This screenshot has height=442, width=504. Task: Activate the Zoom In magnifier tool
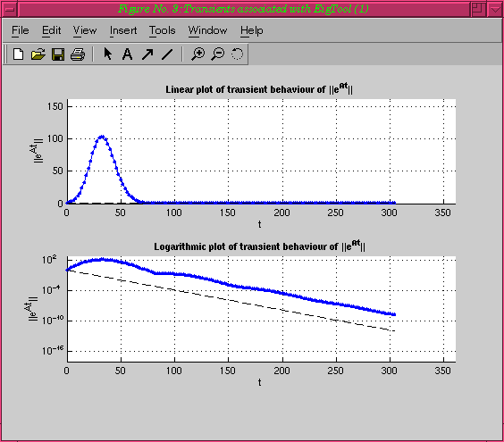pyautogui.click(x=198, y=54)
